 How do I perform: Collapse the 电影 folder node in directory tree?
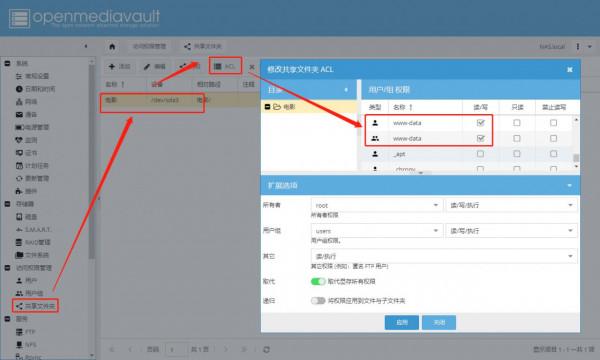267,107
